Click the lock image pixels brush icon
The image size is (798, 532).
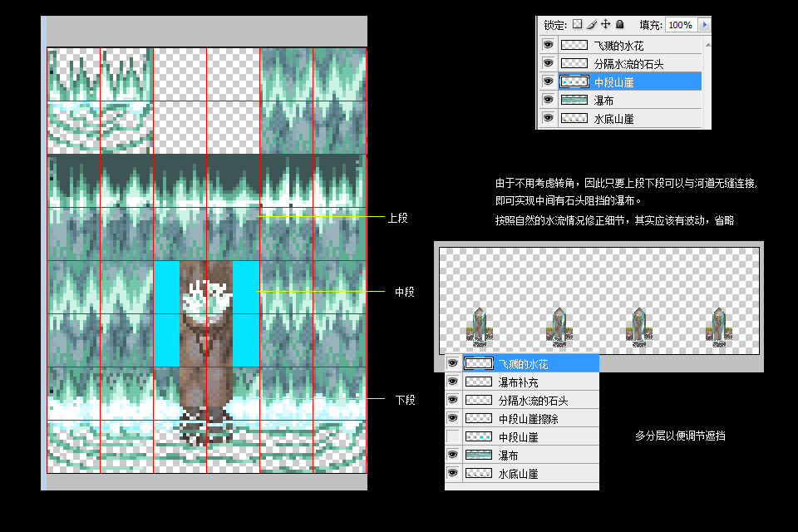591,24
